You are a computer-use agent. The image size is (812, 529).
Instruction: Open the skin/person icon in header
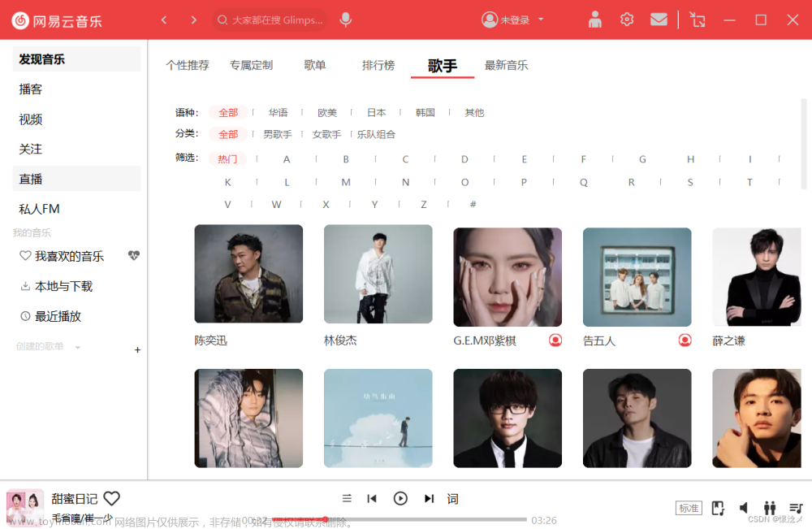pyautogui.click(x=595, y=20)
